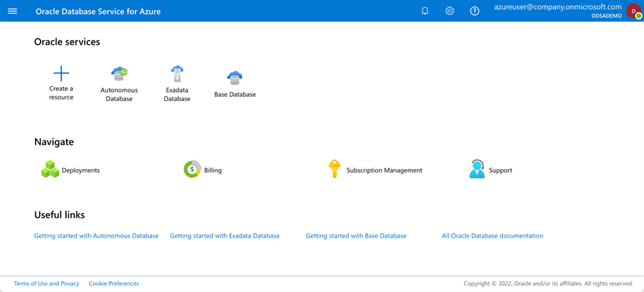Image resolution: width=644 pixels, height=292 pixels.
Task: Click the Create a resource label
Action: (x=61, y=93)
